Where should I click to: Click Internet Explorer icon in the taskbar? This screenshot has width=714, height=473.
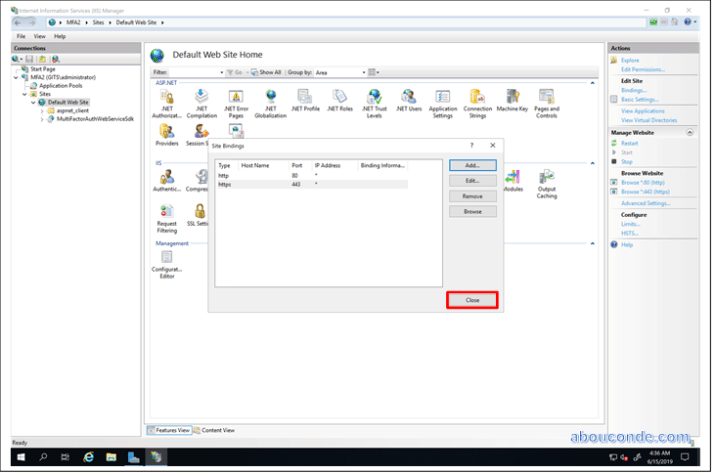[x=88, y=457]
